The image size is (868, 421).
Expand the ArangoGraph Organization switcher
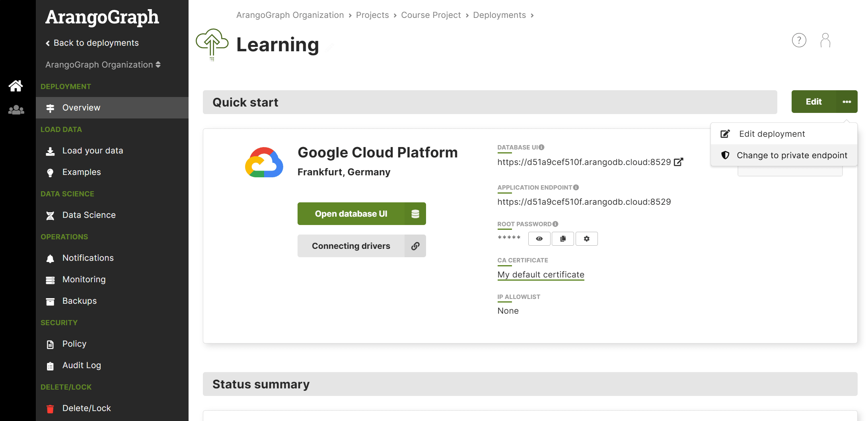click(x=103, y=65)
